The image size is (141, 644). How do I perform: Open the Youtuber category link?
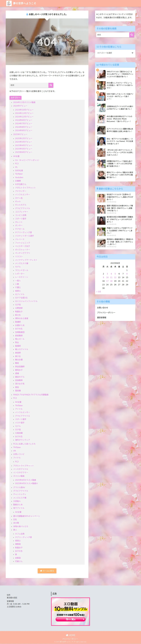pyautogui.click(x=19, y=178)
